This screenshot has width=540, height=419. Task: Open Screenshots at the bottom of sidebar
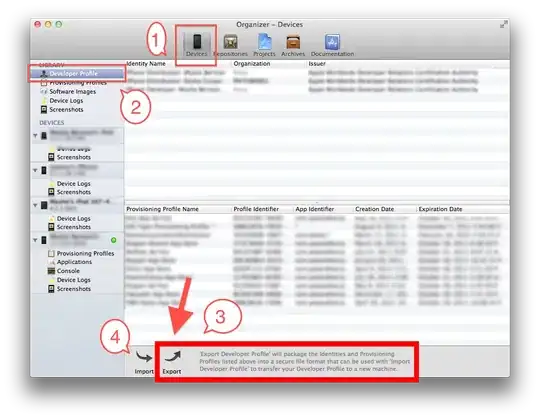pos(69,289)
